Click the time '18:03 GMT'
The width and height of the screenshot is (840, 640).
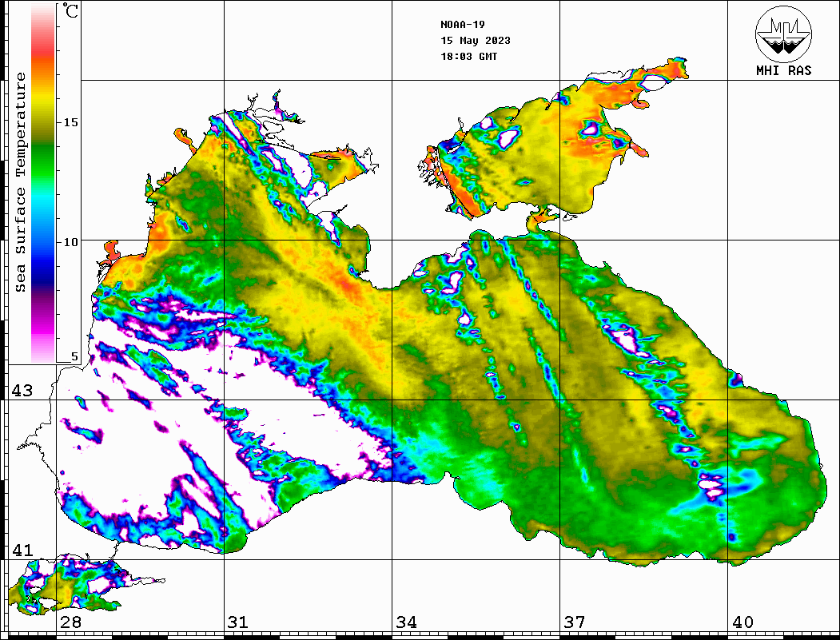[x=468, y=56]
